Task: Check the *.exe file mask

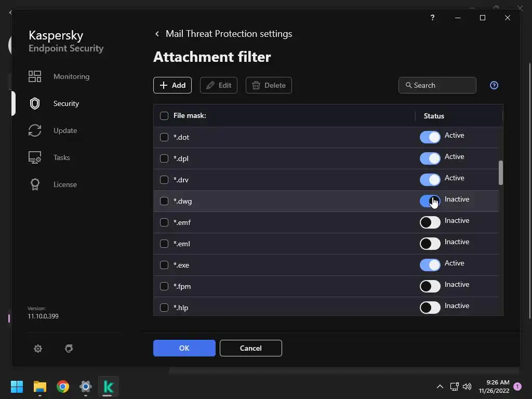Action: tap(164, 265)
